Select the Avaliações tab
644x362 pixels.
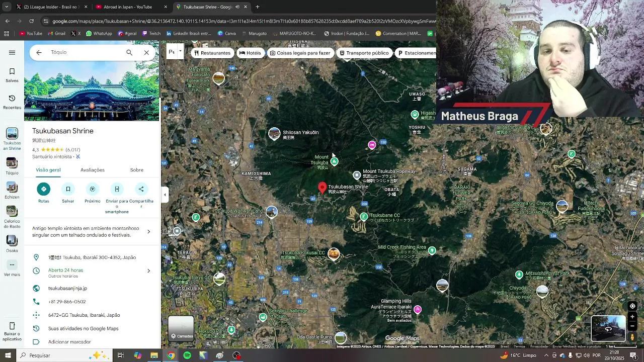pos(93,170)
